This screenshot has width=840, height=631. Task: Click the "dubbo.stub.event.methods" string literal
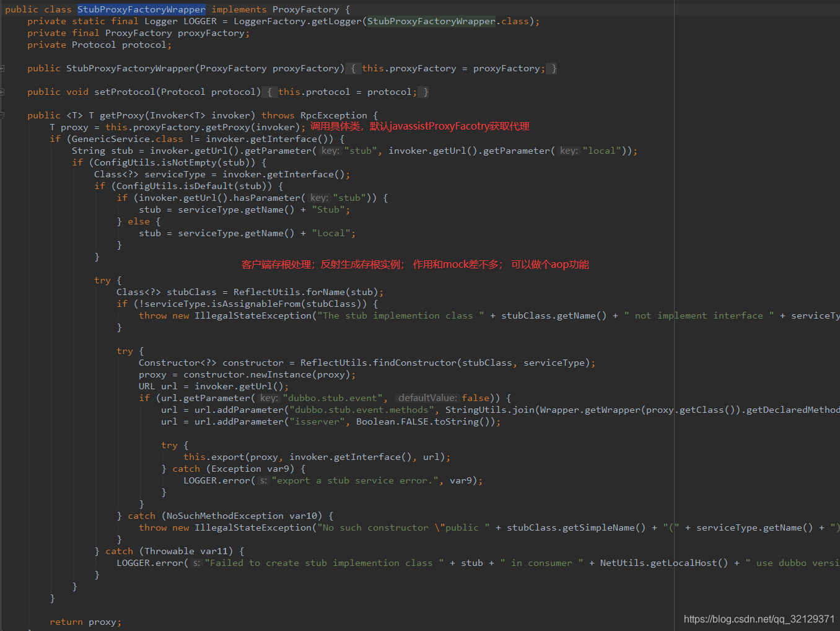362,410
